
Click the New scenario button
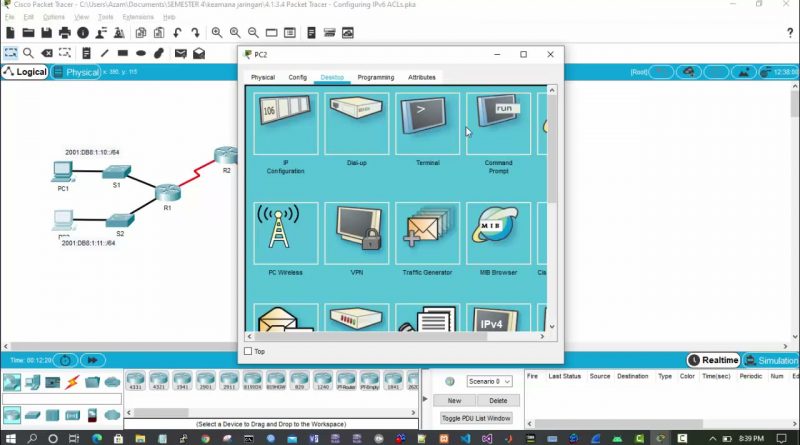click(x=454, y=401)
